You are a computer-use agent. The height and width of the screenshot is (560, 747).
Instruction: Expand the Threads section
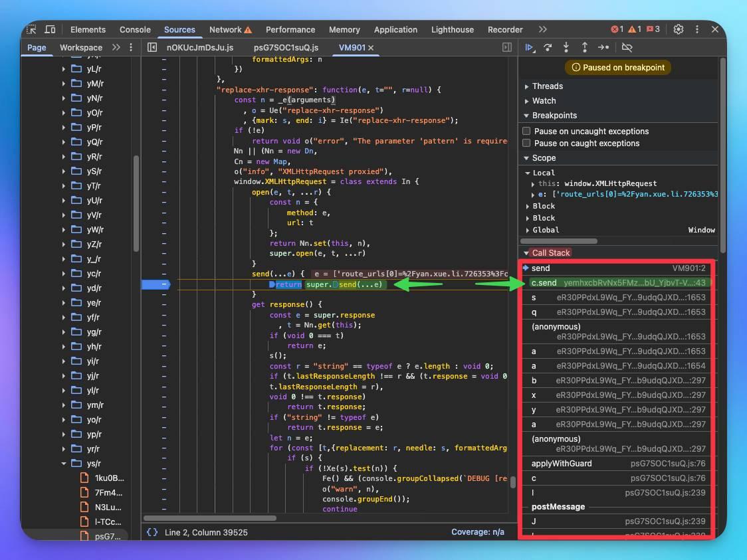pyautogui.click(x=526, y=86)
